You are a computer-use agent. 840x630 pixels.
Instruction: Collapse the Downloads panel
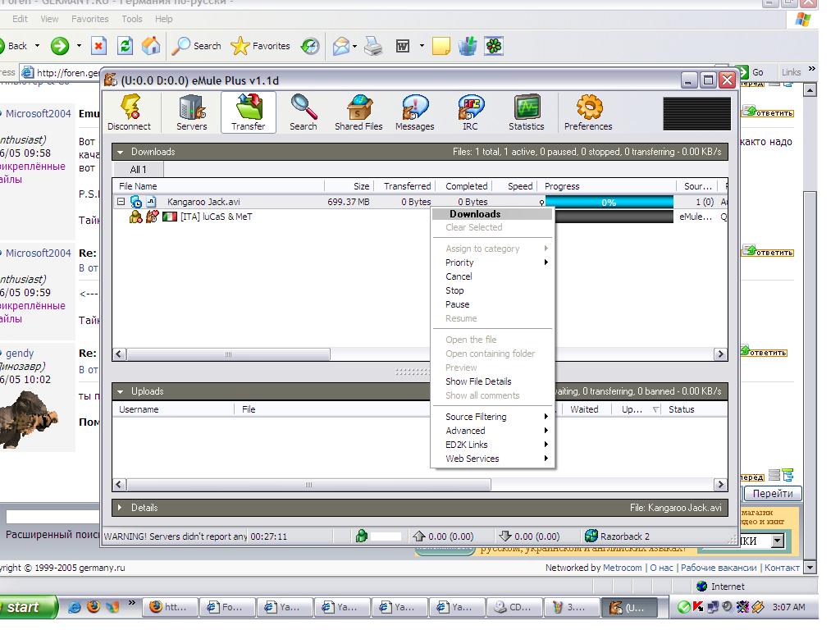coord(120,152)
